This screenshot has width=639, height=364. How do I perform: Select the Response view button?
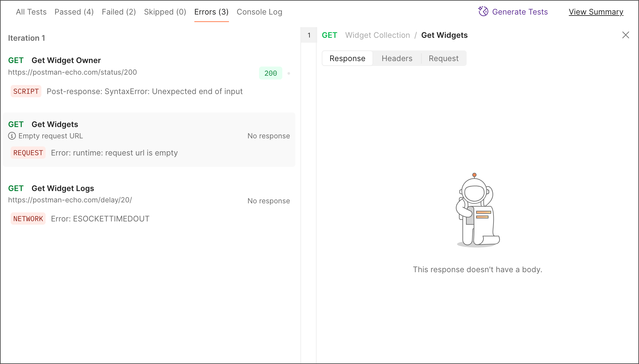click(x=347, y=59)
